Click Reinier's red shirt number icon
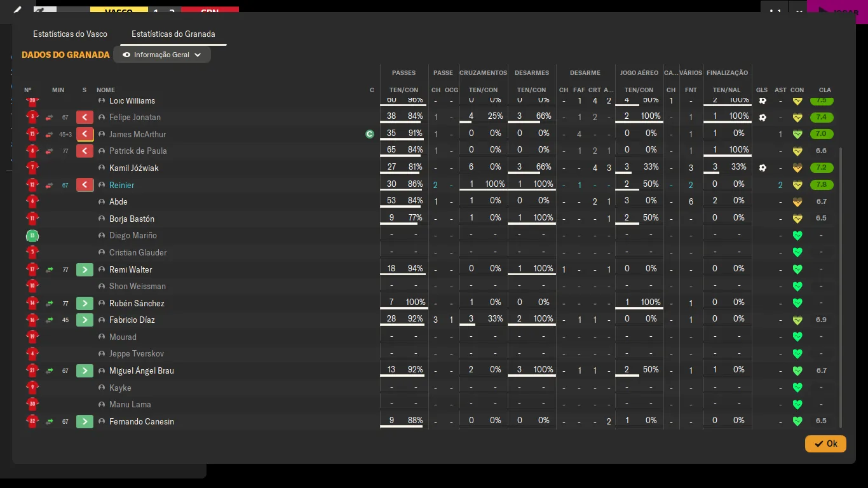The height and width of the screenshot is (488, 868). click(32, 185)
